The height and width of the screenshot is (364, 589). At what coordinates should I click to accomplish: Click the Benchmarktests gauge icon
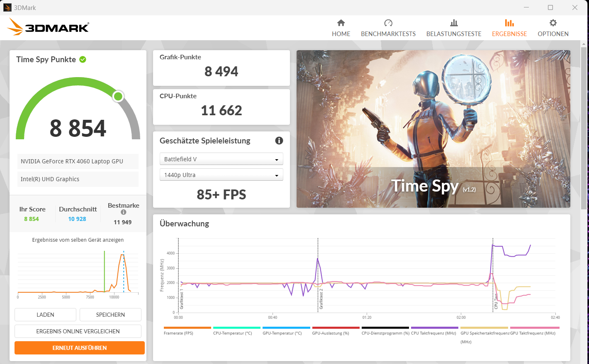click(388, 23)
